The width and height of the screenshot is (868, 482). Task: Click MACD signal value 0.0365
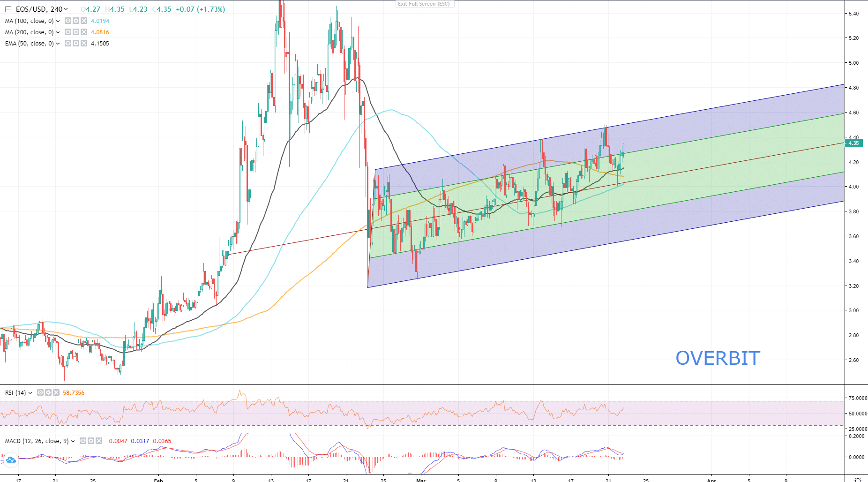[162, 441]
